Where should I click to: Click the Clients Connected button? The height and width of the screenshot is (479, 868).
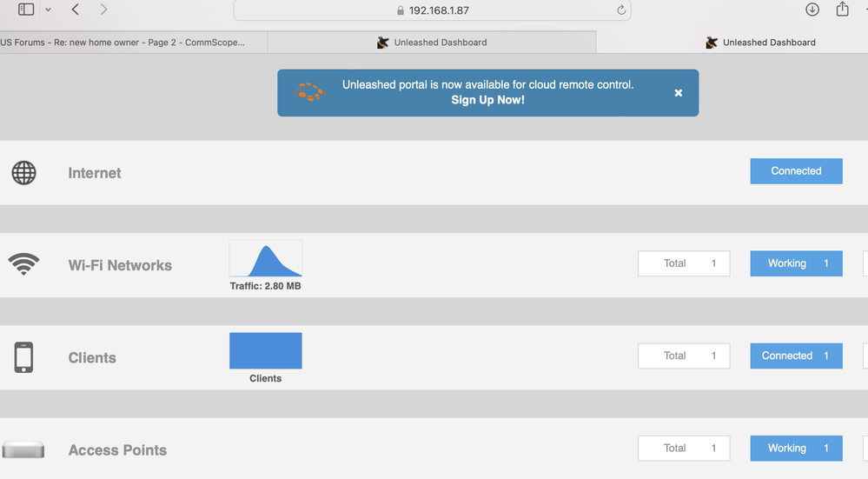coord(796,356)
